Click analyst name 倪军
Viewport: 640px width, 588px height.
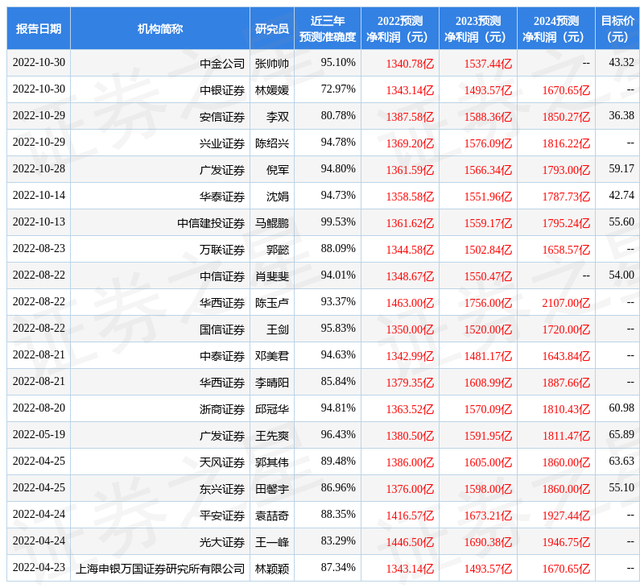[278, 170]
